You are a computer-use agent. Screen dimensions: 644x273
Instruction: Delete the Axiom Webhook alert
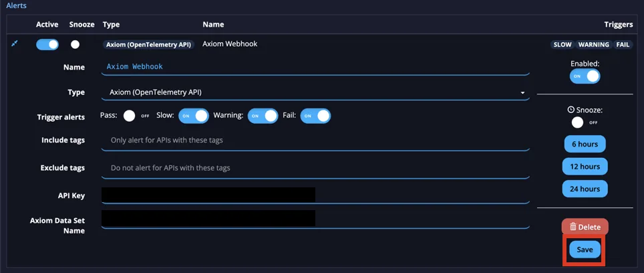(585, 227)
